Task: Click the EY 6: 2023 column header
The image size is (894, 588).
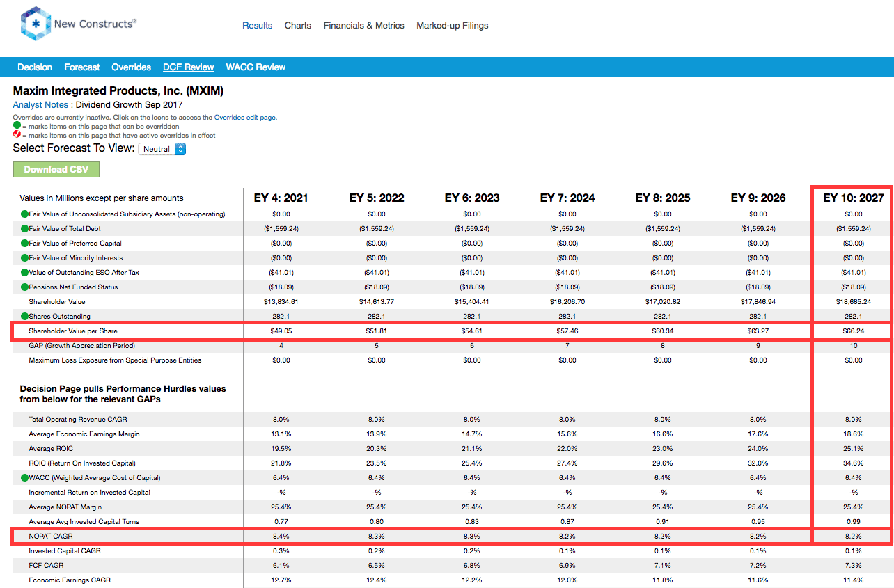Action: pos(472,198)
